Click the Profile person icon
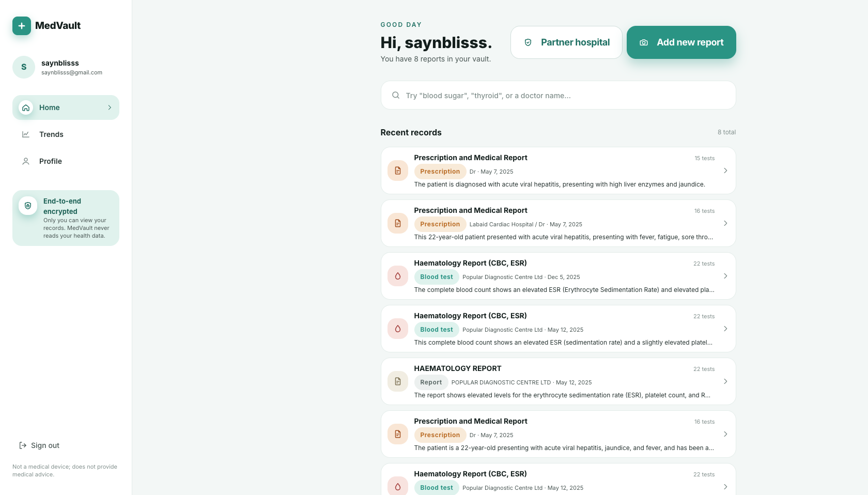 pos(26,161)
